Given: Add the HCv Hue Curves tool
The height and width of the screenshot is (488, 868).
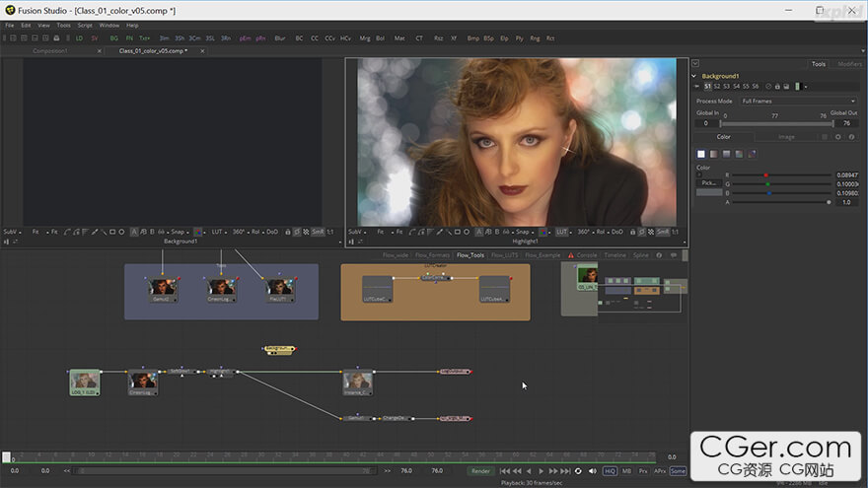Looking at the screenshot, I should (x=345, y=38).
